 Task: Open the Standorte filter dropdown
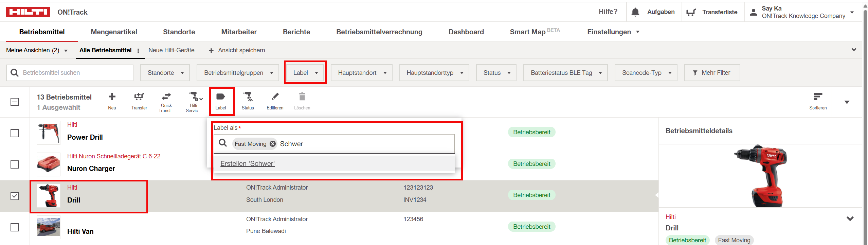tap(165, 73)
